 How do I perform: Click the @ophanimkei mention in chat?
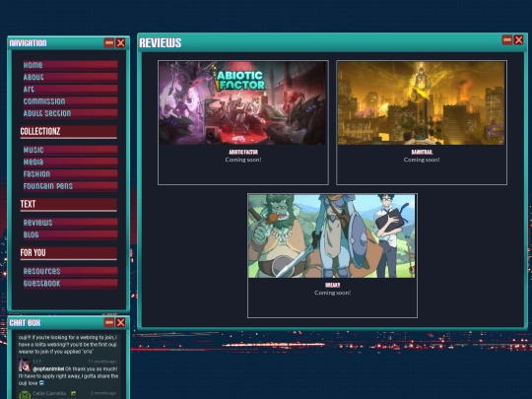(48, 368)
